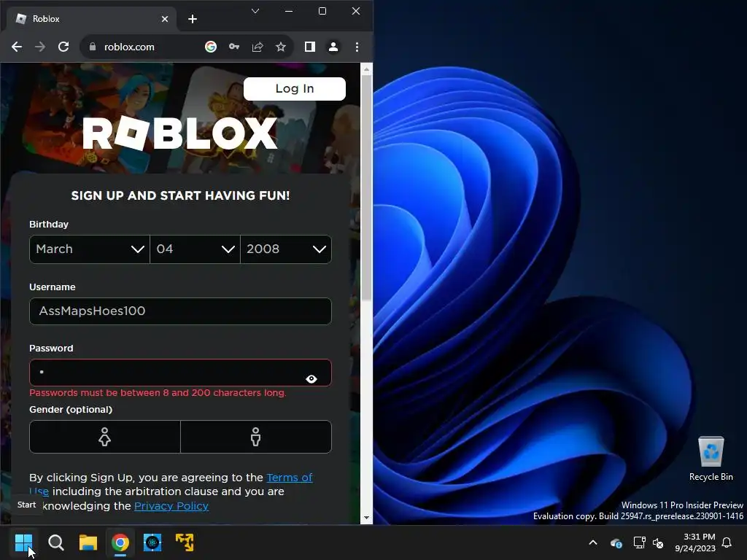
Task: Open the yellow puzzle app in taskbar
Action: point(185,542)
